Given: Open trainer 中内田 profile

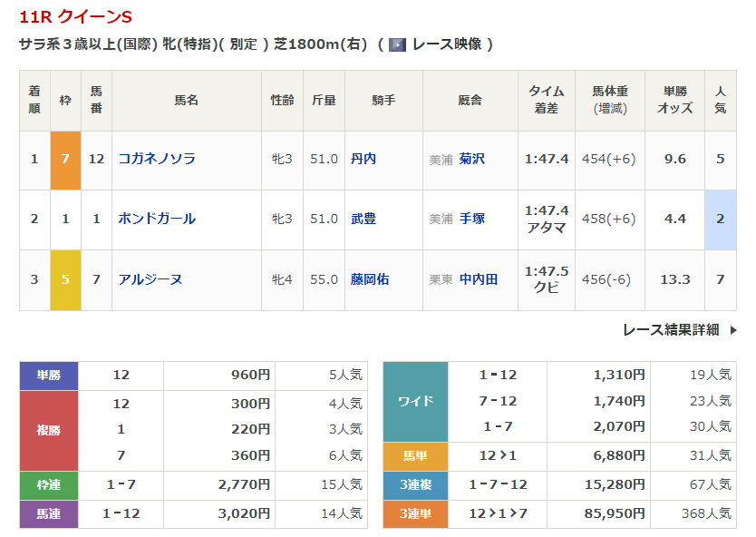Looking at the screenshot, I should (x=479, y=279).
